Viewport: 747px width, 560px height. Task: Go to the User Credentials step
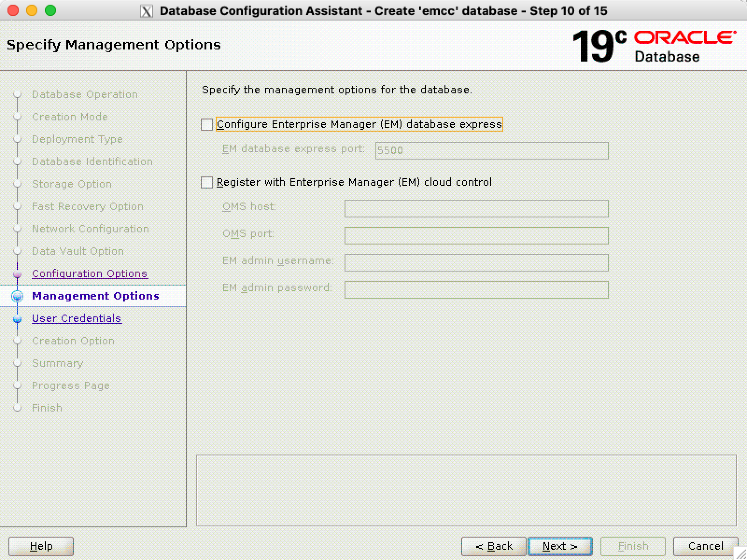77,319
